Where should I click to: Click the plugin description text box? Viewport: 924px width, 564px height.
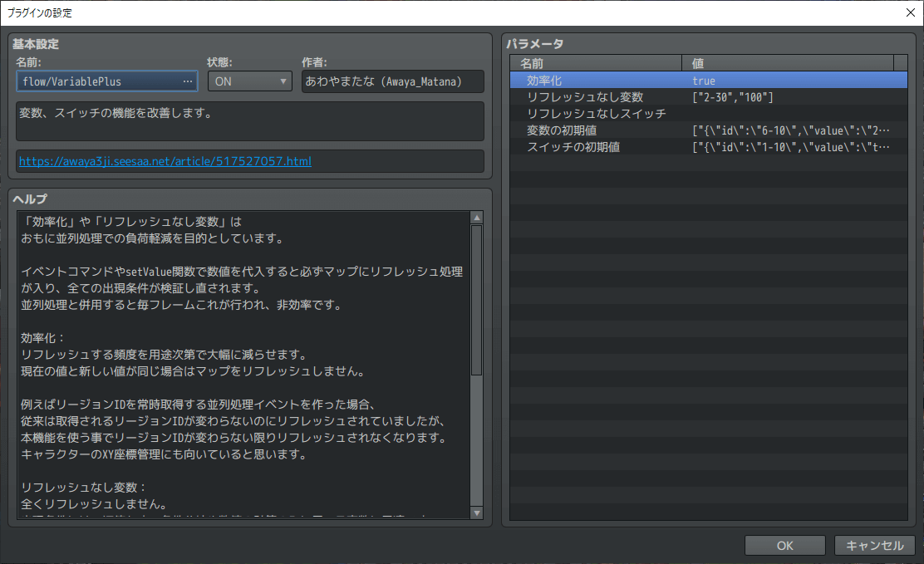click(250, 121)
